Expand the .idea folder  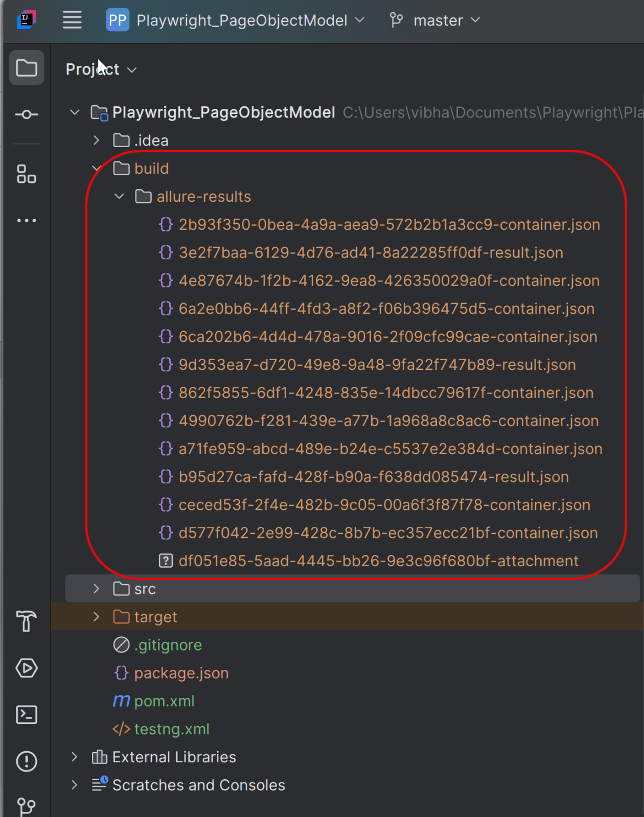(97, 140)
